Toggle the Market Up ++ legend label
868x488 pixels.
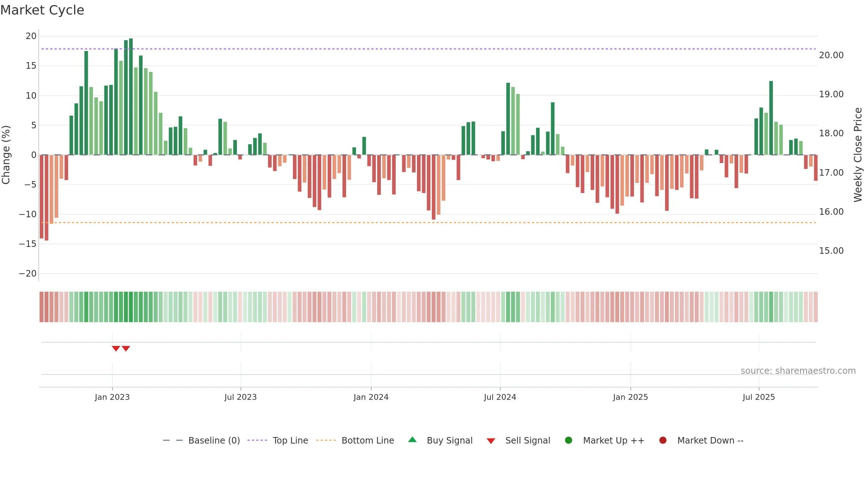[x=614, y=441]
